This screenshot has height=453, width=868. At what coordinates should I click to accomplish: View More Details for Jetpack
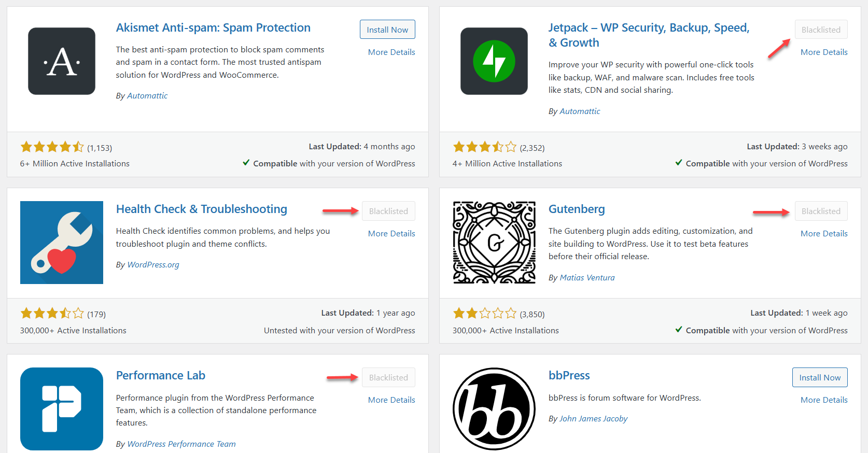pyautogui.click(x=824, y=52)
